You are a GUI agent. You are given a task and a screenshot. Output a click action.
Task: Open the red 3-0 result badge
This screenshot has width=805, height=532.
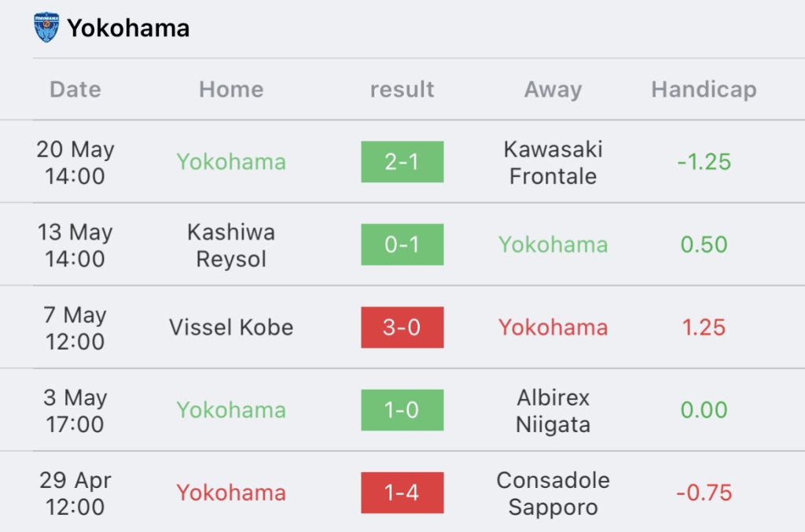pyautogui.click(x=402, y=327)
